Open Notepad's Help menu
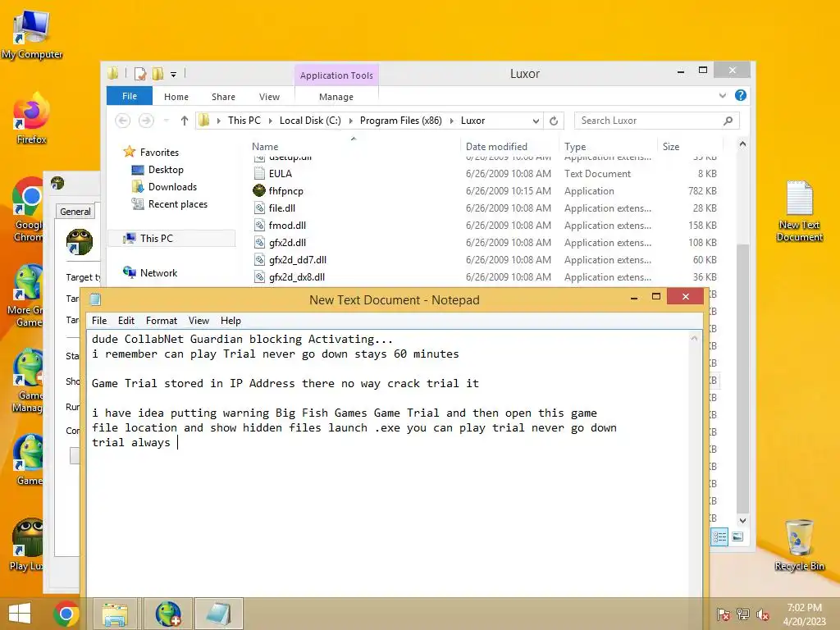840x630 pixels. click(x=231, y=321)
